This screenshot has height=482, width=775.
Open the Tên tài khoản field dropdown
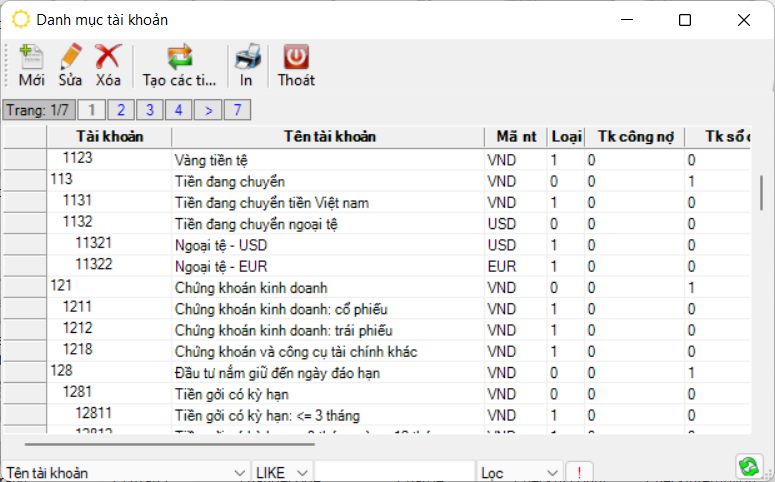coord(239,472)
